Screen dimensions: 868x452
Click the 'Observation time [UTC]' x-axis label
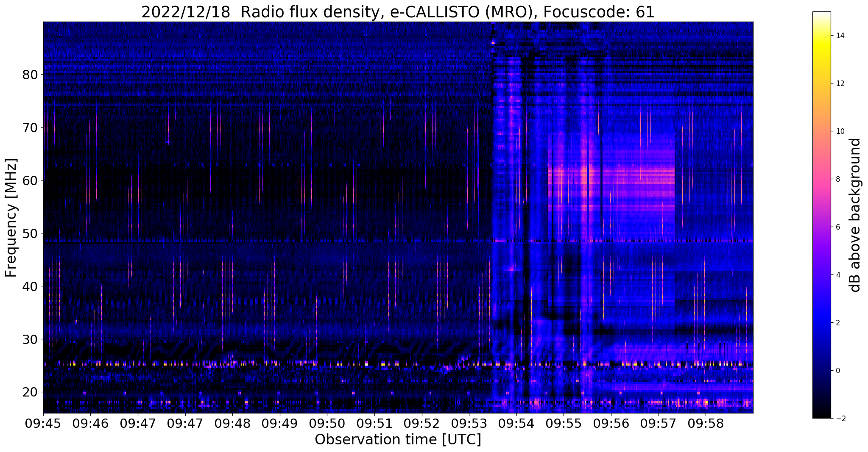[398, 440]
